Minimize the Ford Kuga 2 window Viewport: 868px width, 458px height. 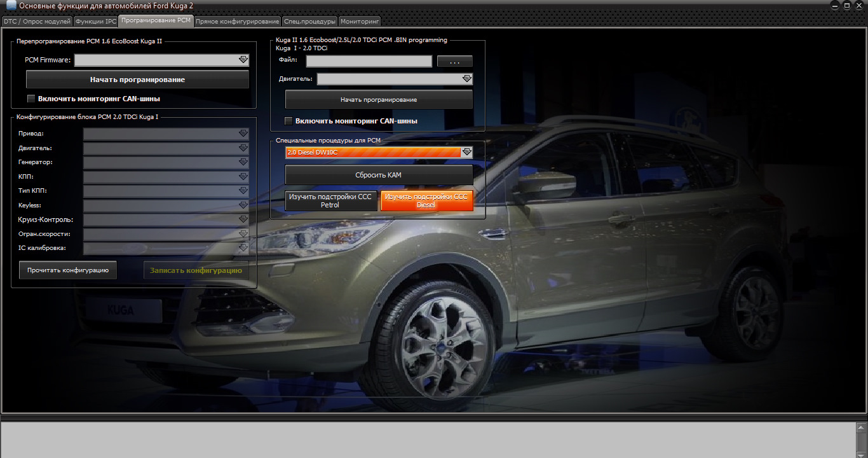pos(836,6)
